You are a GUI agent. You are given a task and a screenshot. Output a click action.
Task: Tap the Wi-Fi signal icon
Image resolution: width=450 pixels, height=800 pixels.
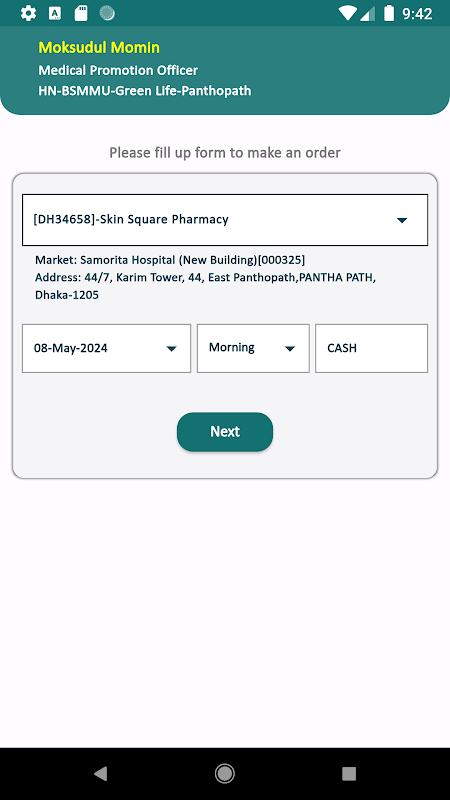tap(348, 13)
